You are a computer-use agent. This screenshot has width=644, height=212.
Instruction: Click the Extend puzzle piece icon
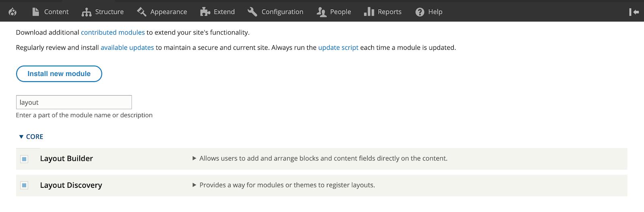point(205,12)
